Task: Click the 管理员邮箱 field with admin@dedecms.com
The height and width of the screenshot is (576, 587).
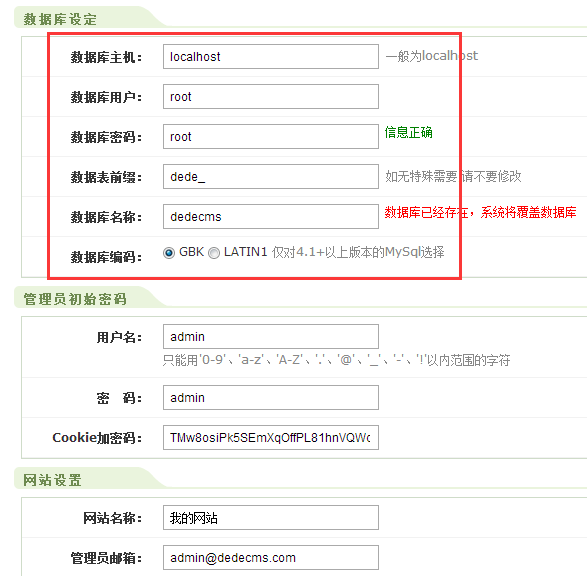Action: pos(271,558)
